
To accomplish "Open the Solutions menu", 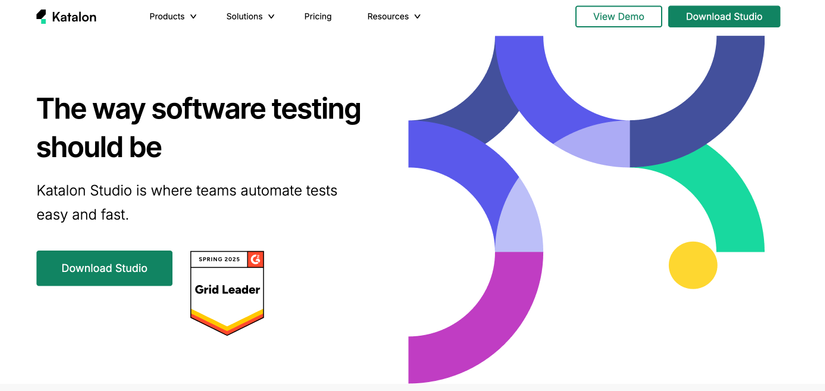I will (244, 16).
